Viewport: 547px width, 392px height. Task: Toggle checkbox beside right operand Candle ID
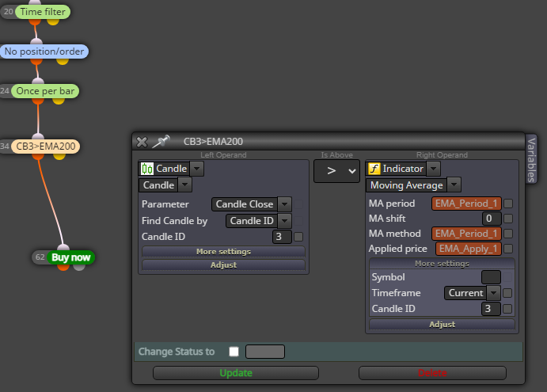[x=507, y=309]
